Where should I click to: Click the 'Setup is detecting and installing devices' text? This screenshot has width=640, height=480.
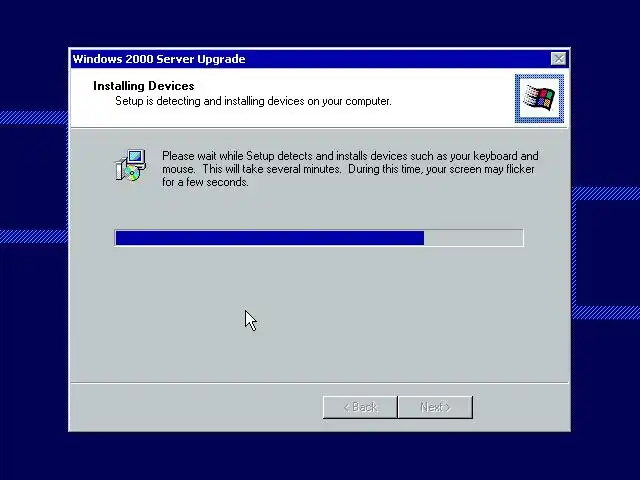[253, 101]
